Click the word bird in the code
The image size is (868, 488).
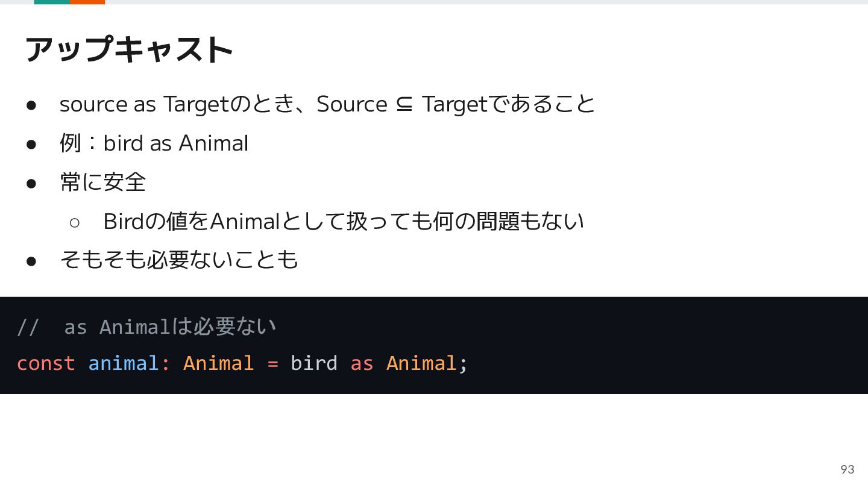pyautogui.click(x=313, y=363)
